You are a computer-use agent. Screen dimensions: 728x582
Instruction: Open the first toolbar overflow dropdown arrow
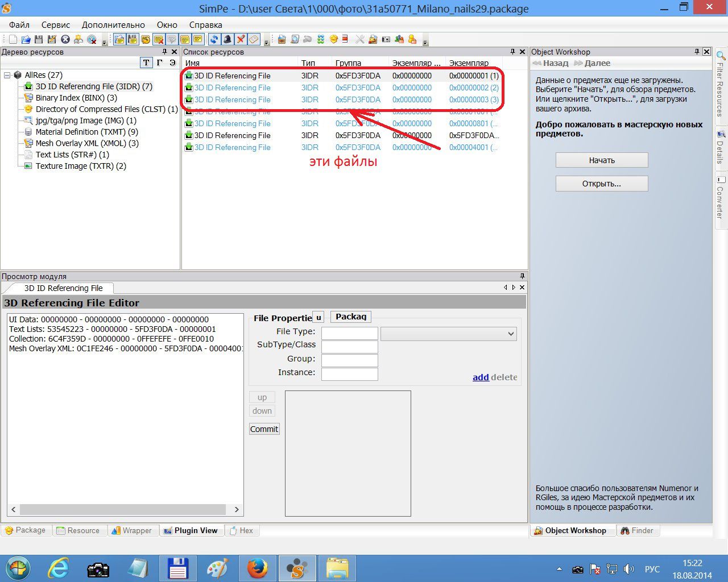104,42
